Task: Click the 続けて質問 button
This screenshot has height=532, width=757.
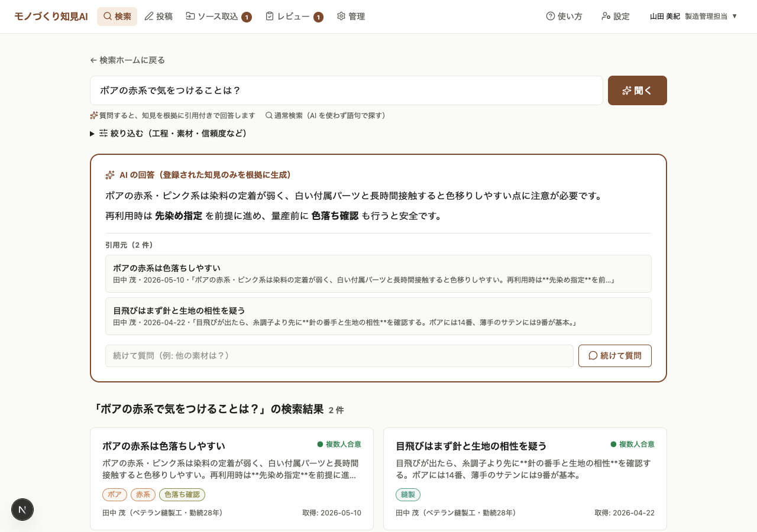Action: pyautogui.click(x=615, y=356)
